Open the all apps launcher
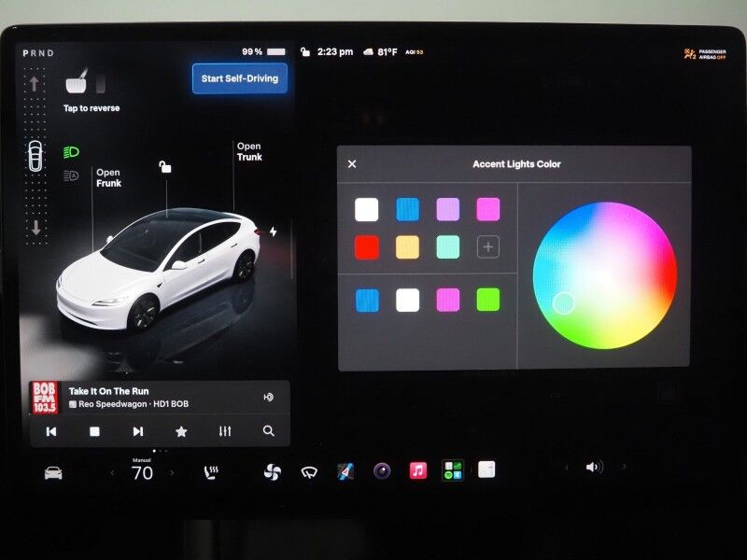This screenshot has height=560, width=747. coord(453,470)
